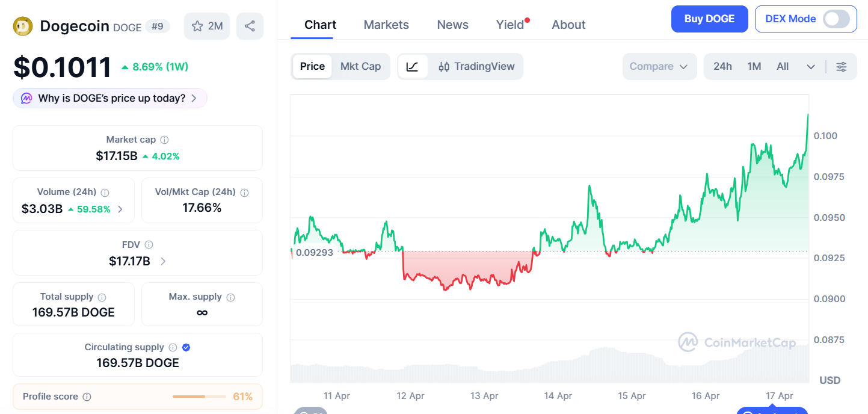
Task: Open chart settings sliders icon
Action: tap(842, 67)
